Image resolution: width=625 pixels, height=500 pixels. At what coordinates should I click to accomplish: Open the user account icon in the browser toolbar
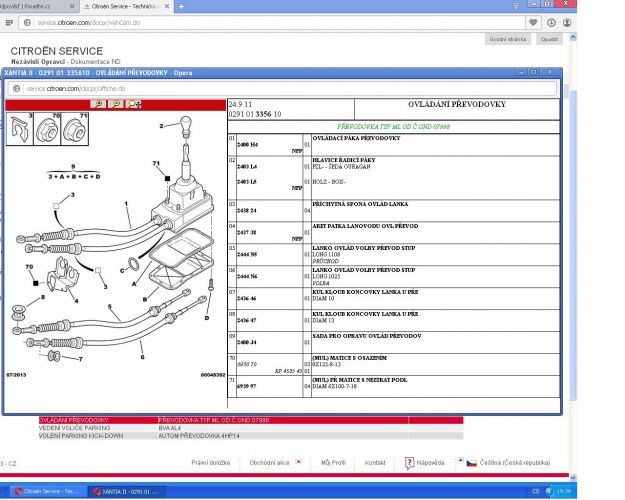tap(567, 23)
